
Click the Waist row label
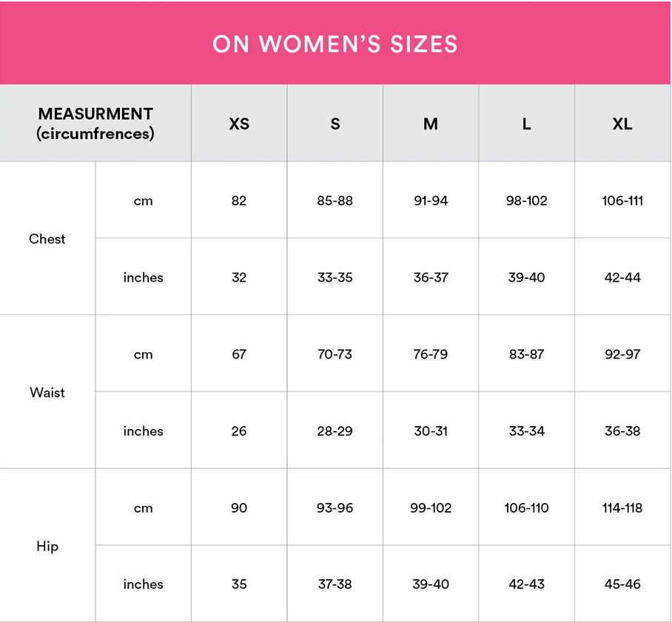tap(47, 392)
